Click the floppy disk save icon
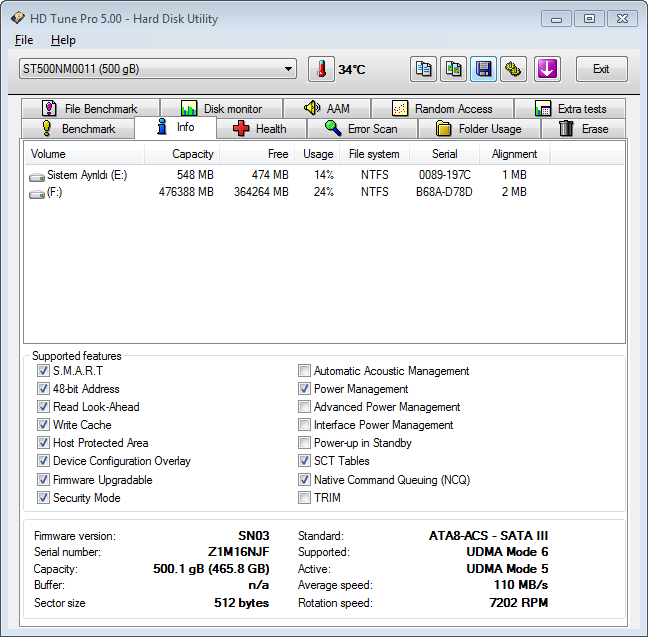648x637 pixels. (x=484, y=69)
